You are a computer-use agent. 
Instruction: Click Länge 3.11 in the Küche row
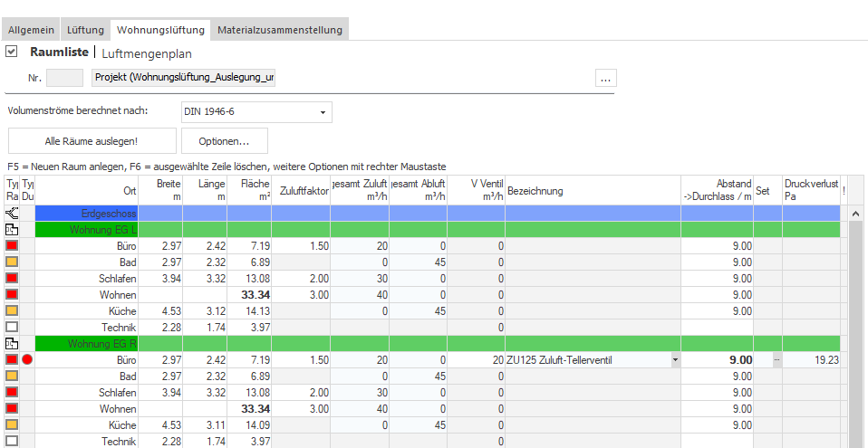(205, 424)
